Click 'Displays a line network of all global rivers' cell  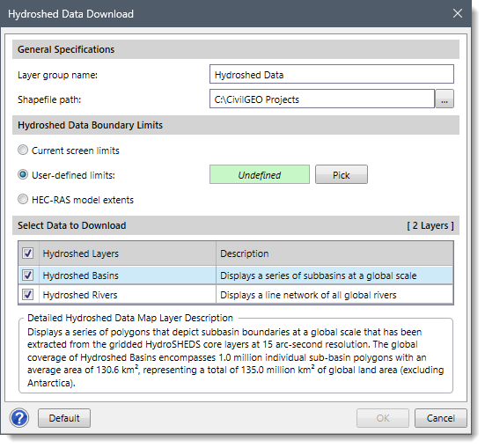point(334,295)
